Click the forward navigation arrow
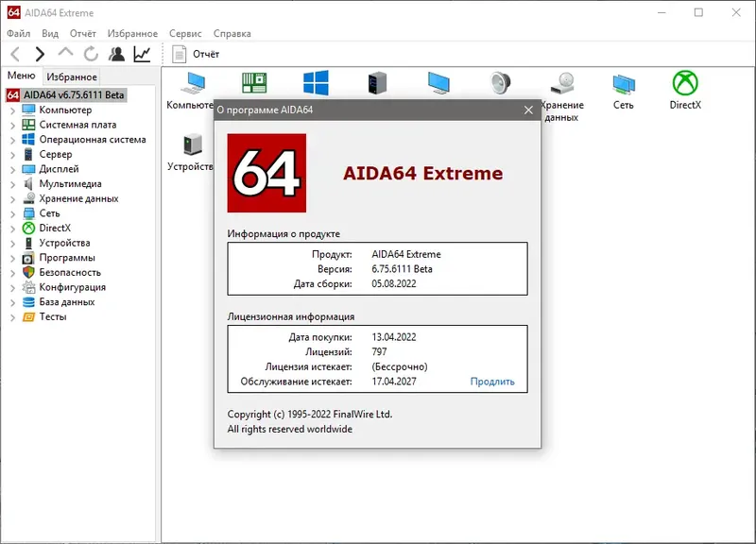Viewport: 756px width, 544px height. [x=40, y=54]
